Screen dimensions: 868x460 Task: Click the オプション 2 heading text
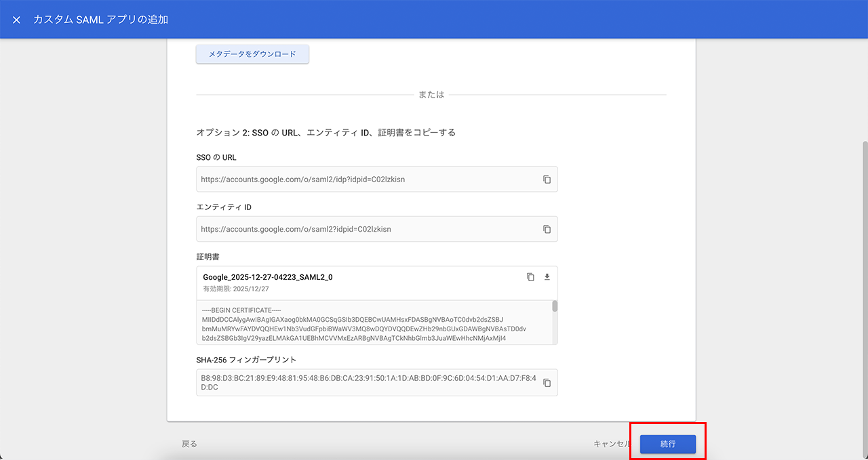(325, 133)
